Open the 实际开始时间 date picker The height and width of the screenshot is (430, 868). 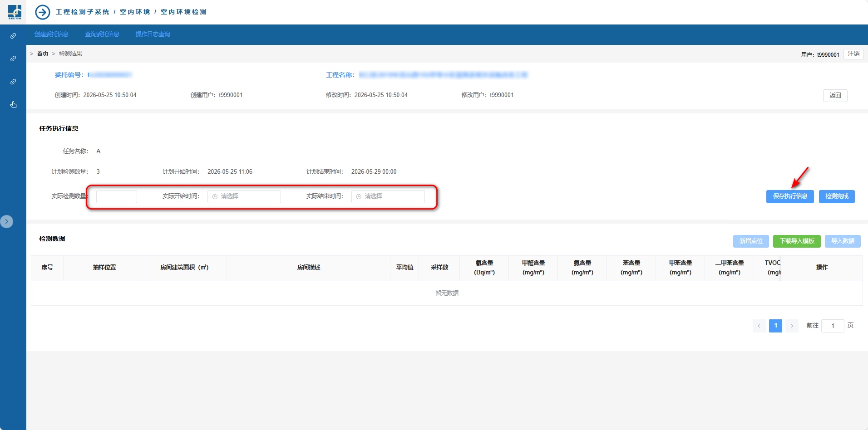coord(244,196)
